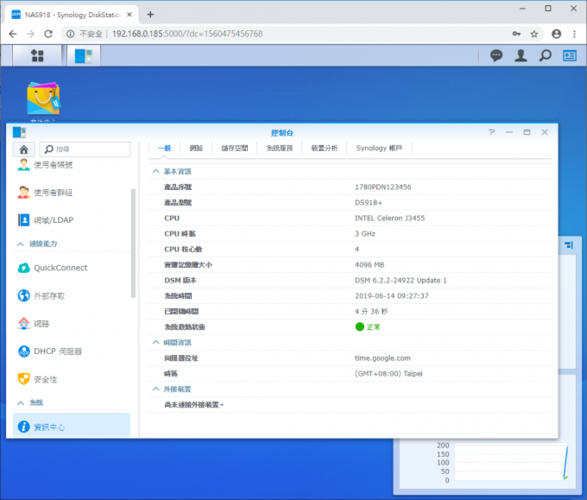Click the Control Panel help question icon
The image size is (587, 500).
[492, 132]
